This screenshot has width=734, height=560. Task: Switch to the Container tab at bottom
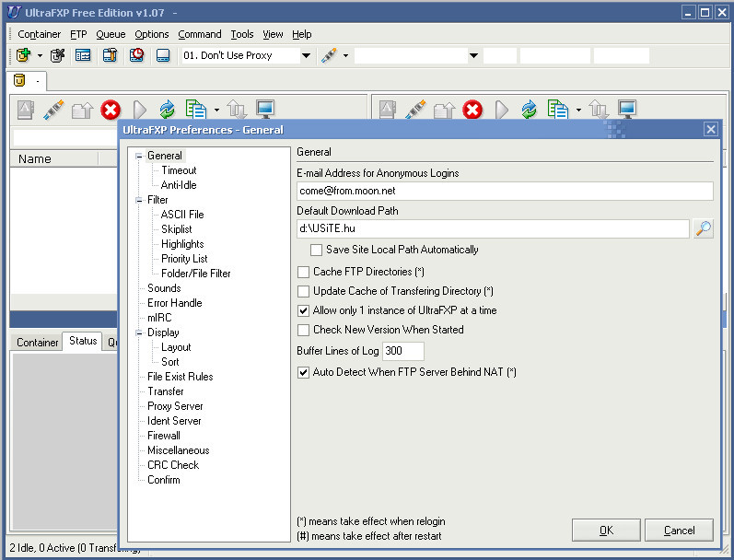tap(37, 343)
